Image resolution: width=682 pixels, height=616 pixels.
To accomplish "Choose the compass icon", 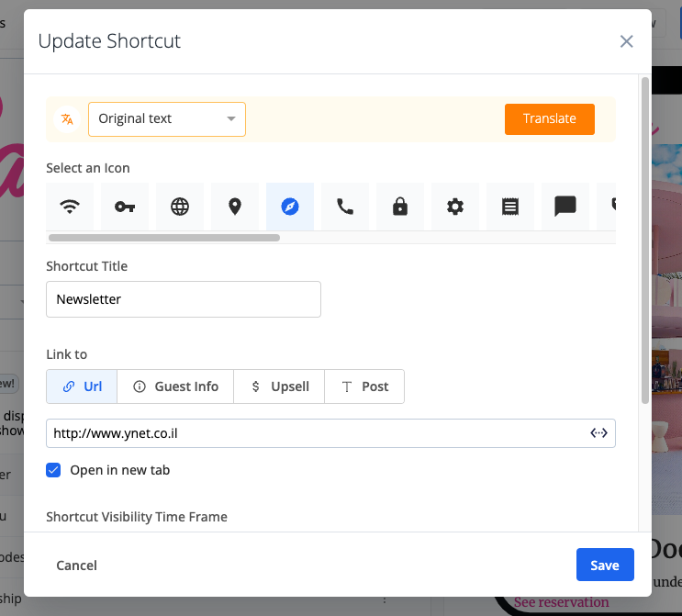I will tap(290, 207).
